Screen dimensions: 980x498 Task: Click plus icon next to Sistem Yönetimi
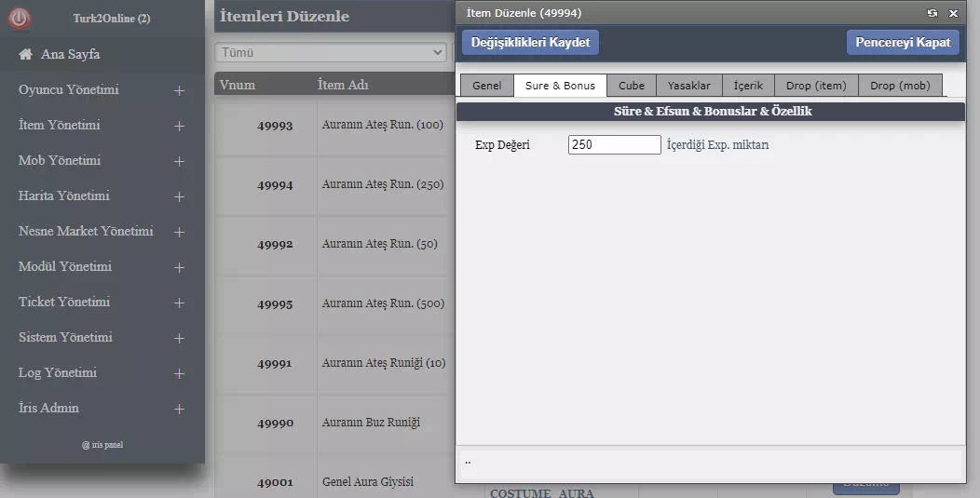179,339
